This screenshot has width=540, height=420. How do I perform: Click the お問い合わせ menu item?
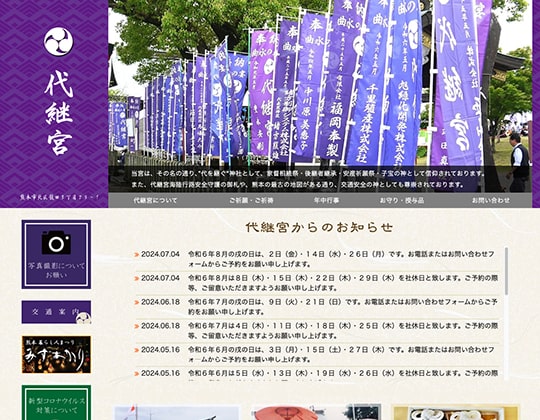point(491,200)
